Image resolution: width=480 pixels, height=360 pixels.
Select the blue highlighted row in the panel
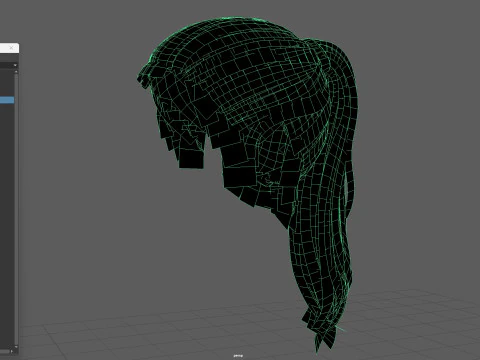(x=7, y=100)
